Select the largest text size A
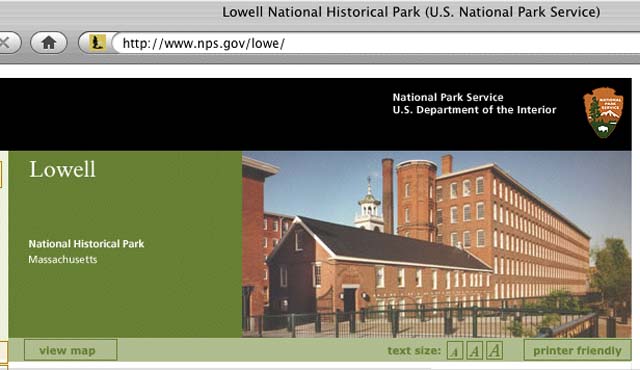Viewport: 640px width, 370px height. tap(494, 350)
